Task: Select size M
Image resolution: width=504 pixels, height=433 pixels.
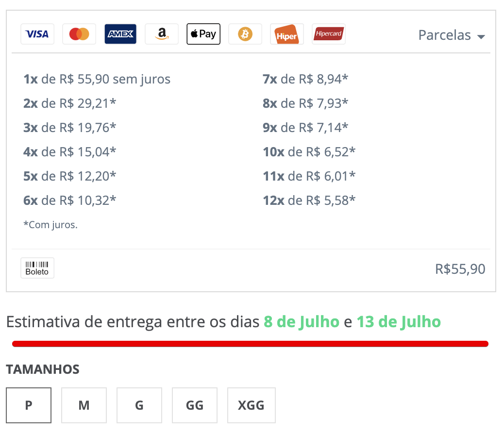Action: pyautogui.click(x=84, y=405)
